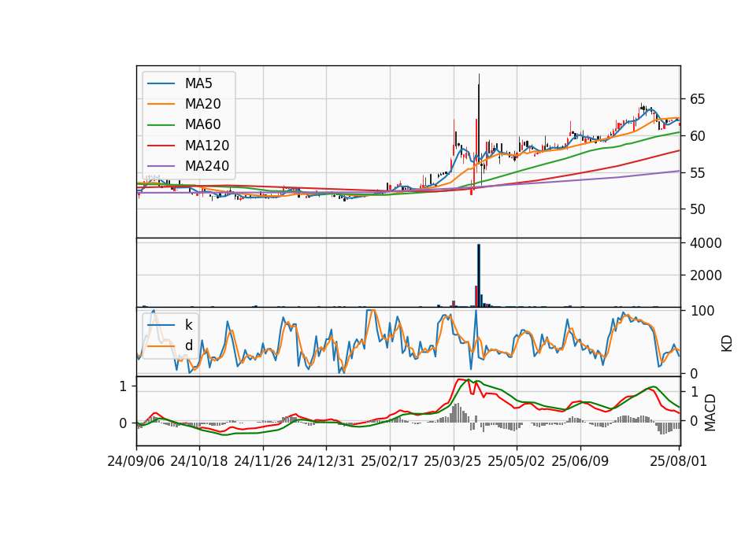Click the KD axis title
The width and height of the screenshot is (756, 543).
(727, 343)
